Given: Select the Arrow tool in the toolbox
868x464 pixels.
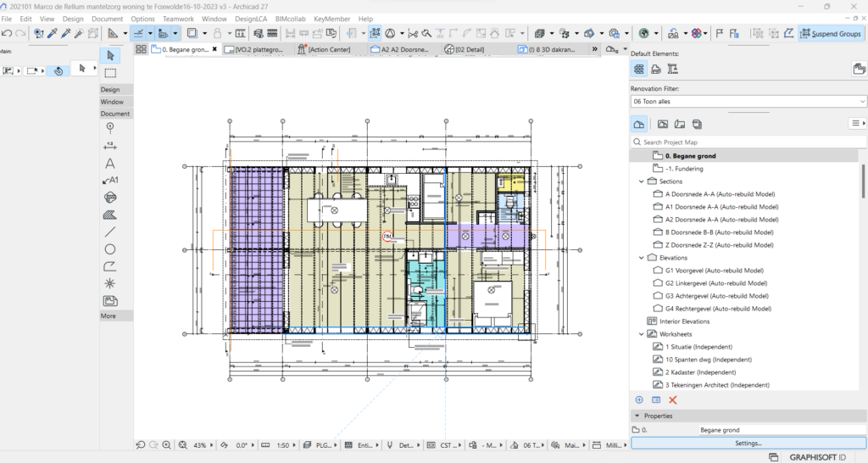Looking at the screenshot, I should [110, 55].
